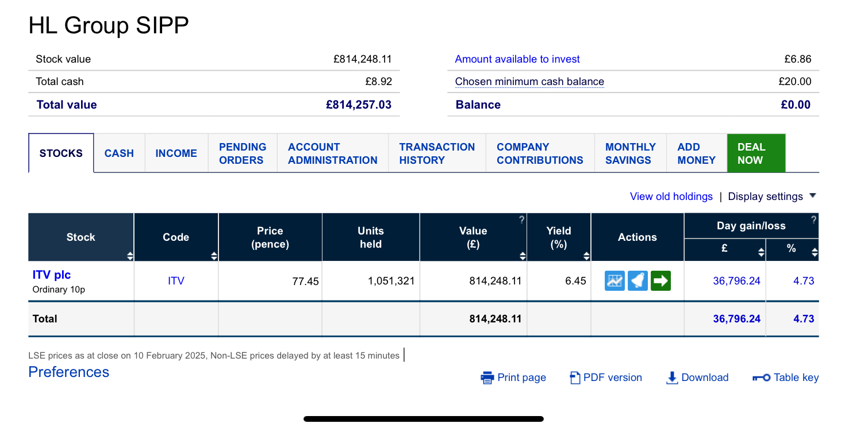Open the View old holdings link
Screen dimensions: 868x431
[671, 197]
